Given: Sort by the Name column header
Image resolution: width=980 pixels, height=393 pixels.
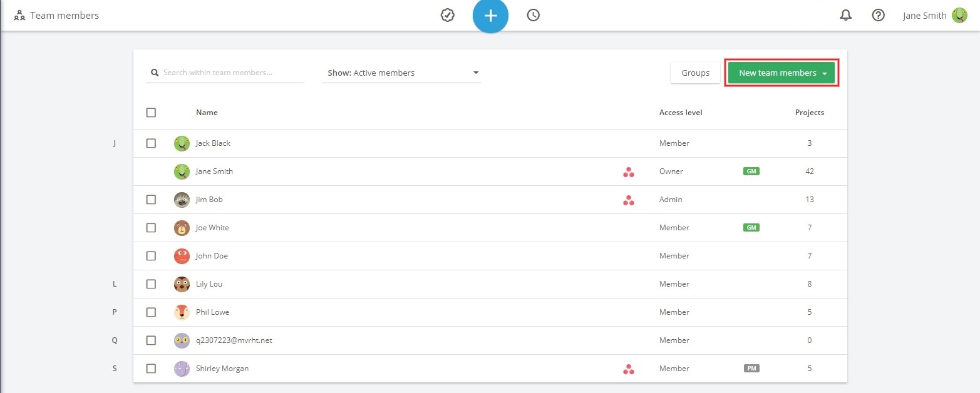Looking at the screenshot, I should (x=207, y=113).
